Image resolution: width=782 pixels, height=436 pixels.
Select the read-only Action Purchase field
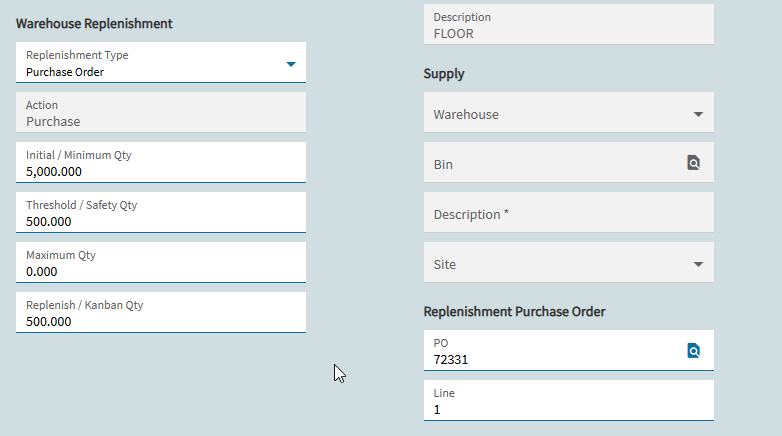coord(161,112)
